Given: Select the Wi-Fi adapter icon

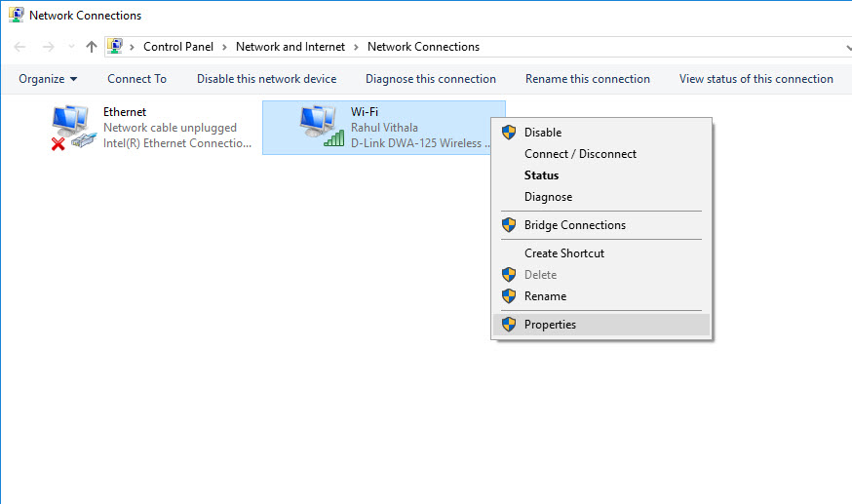Looking at the screenshot, I should tap(322, 127).
